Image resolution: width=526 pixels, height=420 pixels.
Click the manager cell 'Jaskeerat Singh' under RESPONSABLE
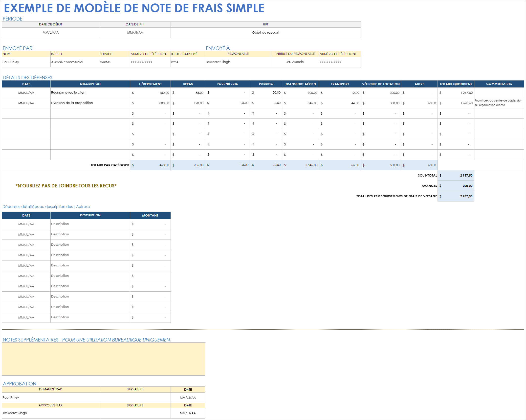pos(238,62)
